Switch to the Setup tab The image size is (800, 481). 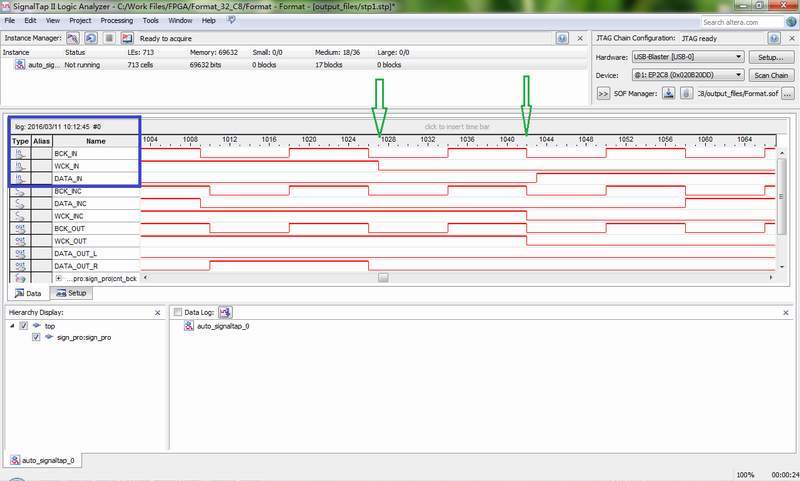coord(71,293)
